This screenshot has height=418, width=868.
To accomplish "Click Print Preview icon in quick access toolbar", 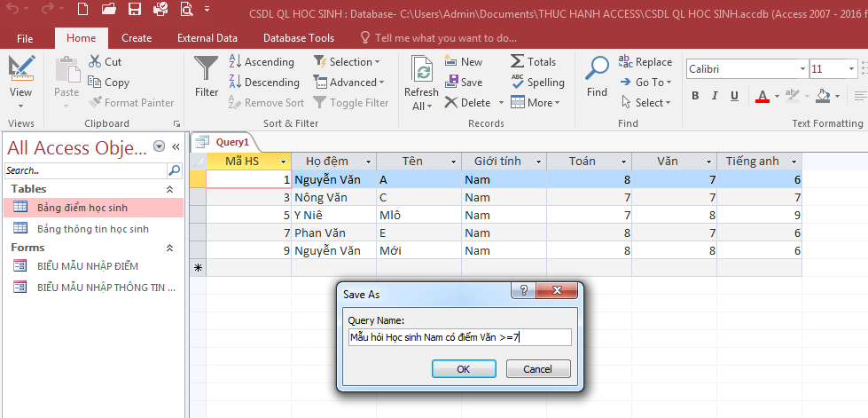I will [x=186, y=9].
